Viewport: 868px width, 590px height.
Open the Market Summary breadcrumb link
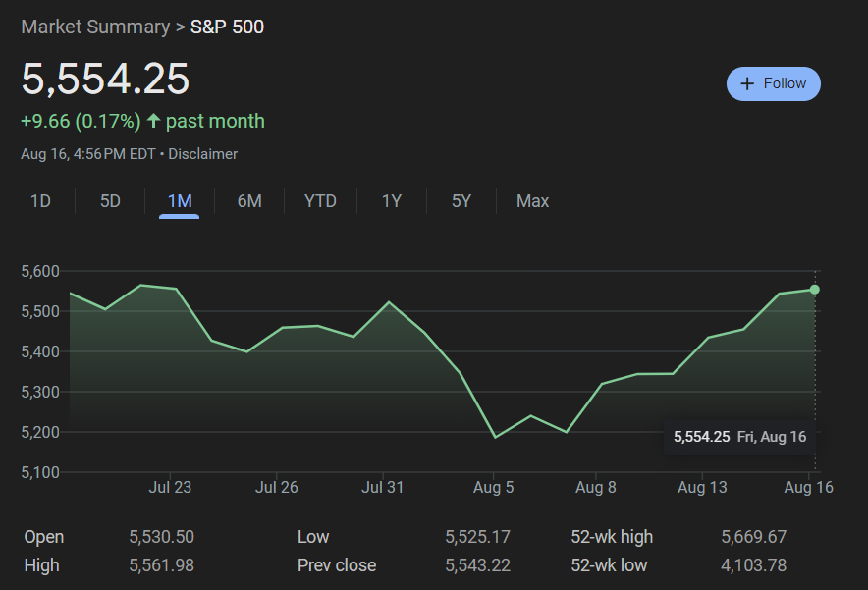pyautogui.click(x=95, y=27)
